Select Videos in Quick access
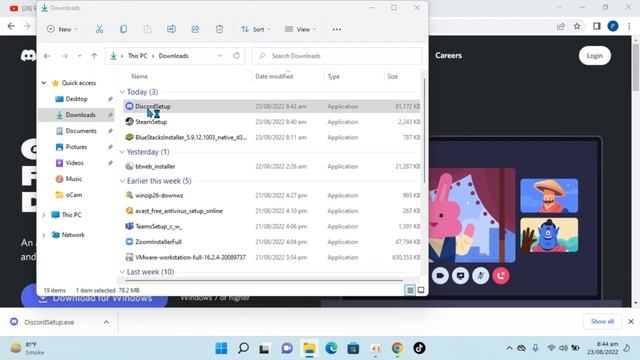 (x=74, y=163)
